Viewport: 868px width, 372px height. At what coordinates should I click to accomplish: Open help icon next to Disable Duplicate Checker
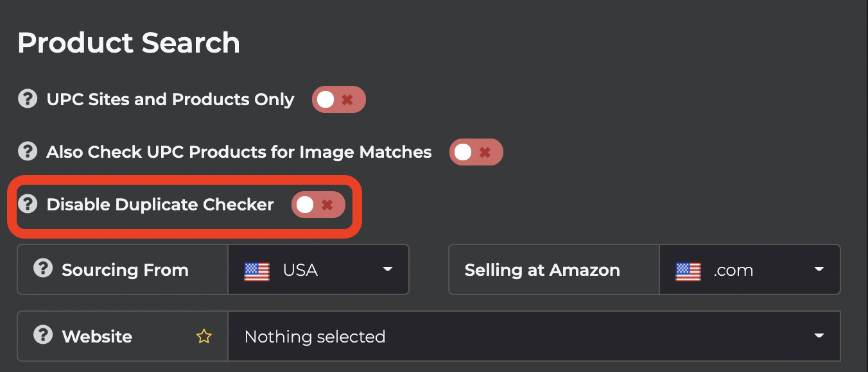[x=27, y=204]
